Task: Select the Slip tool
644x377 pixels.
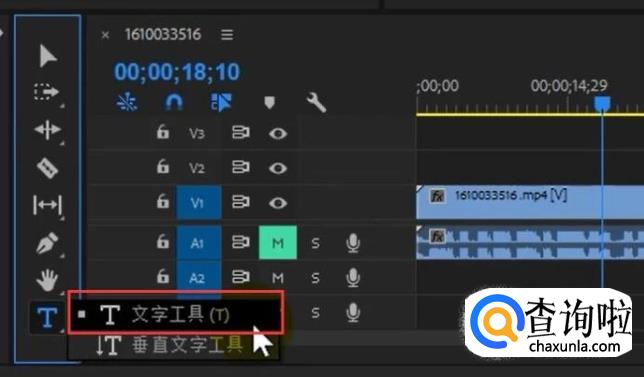Action: pyautogui.click(x=48, y=205)
